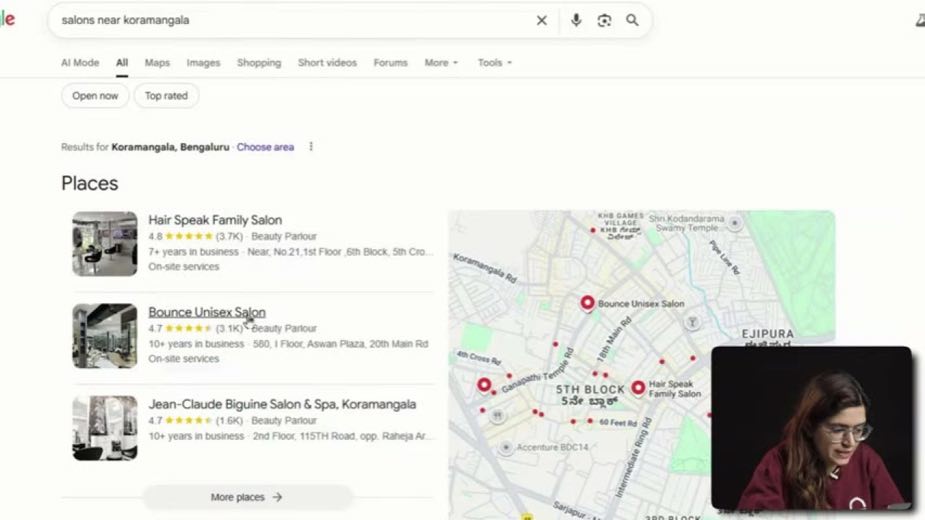925x520 pixels.
Task: Click the Places heading
Action: [90, 184]
